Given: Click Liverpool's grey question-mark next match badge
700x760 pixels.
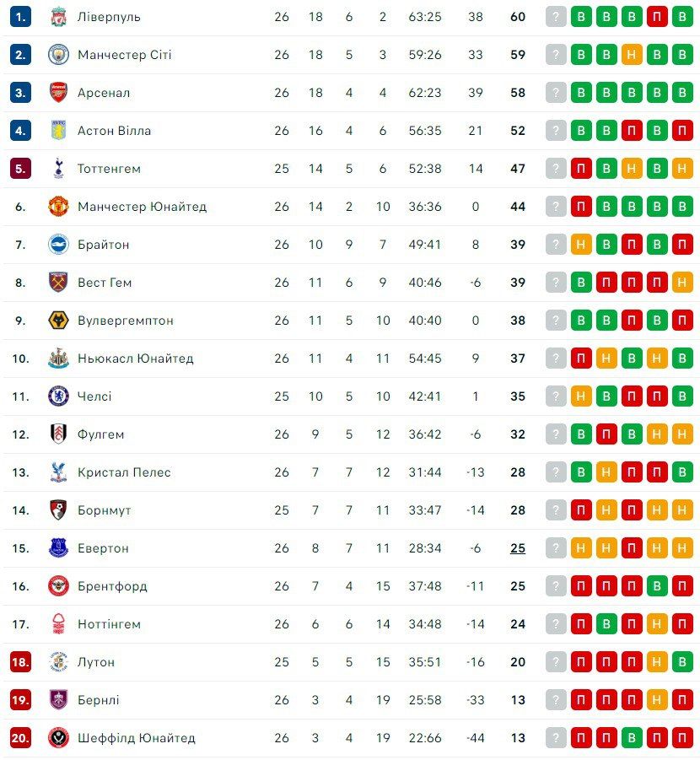Looking at the screenshot, I should [556, 17].
